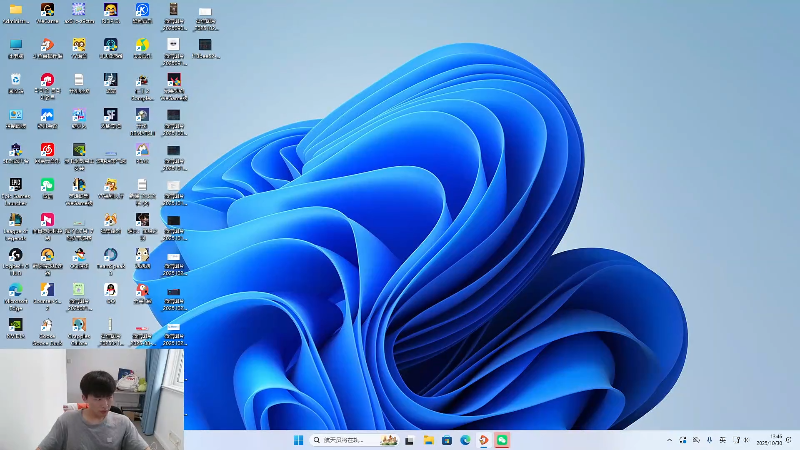Screen dimensions: 800x450
Task: Select the NetEase Cloud Music shortcut
Action: (47, 150)
